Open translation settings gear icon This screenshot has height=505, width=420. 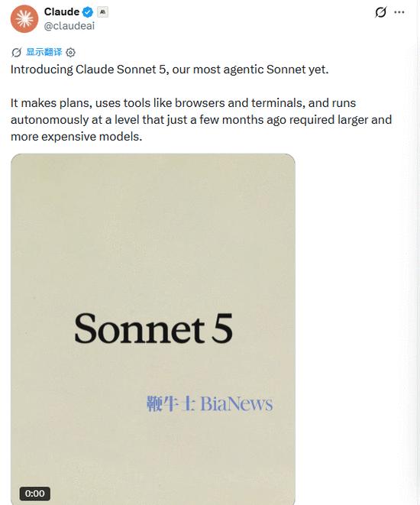(70, 52)
